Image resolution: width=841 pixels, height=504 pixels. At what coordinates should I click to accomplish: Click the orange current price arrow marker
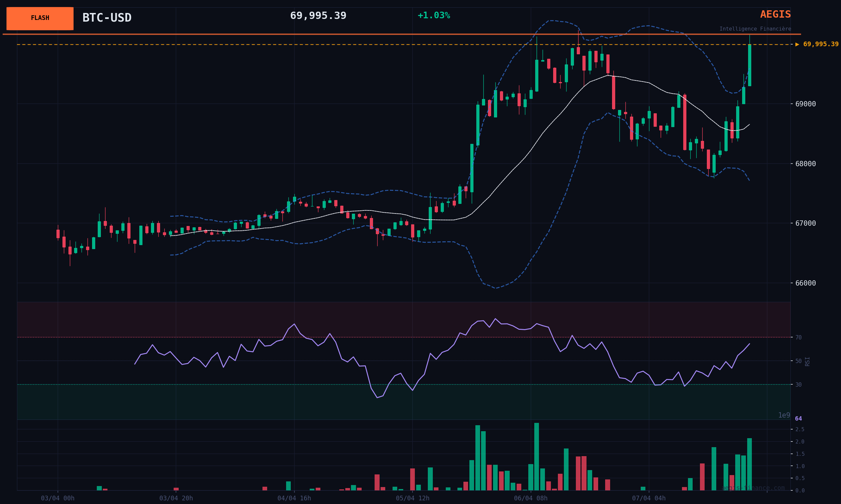coord(797,45)
